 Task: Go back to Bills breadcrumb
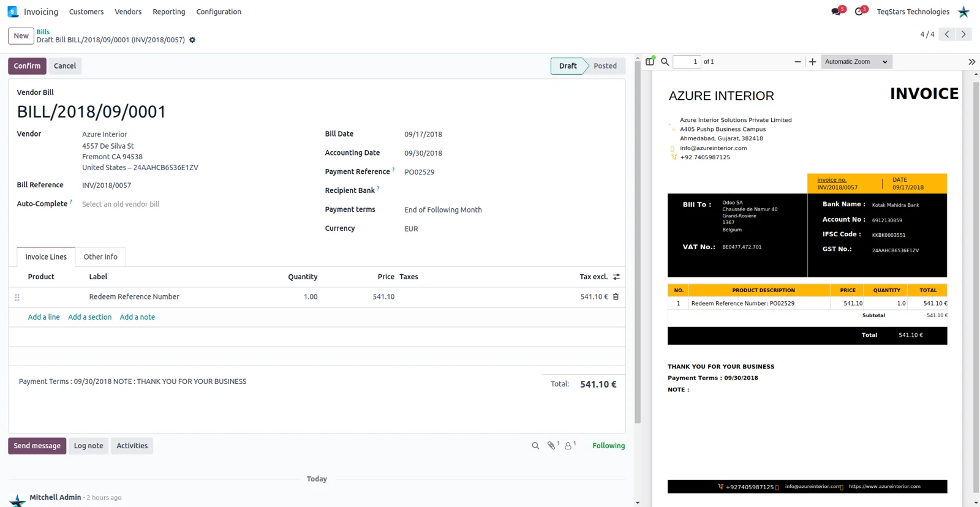pyautogui.click(x=43, y=32)
